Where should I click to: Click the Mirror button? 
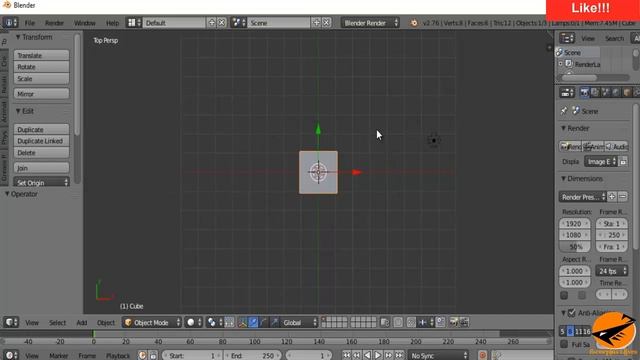pos(41,93)
